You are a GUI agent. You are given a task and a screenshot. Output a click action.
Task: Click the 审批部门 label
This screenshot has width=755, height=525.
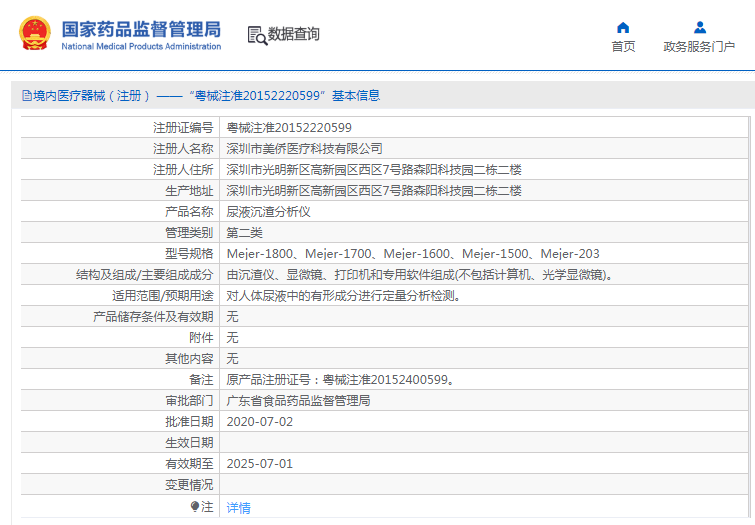click(x=189, y=401)
